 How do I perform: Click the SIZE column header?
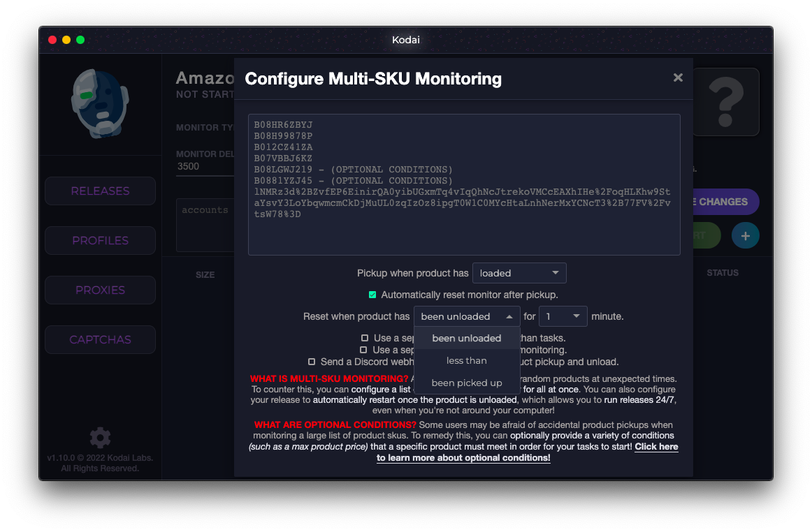(205, 275)
